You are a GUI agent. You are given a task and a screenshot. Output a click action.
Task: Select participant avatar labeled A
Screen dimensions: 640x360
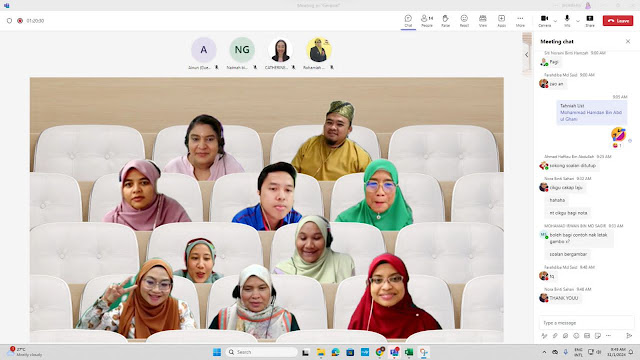click(x=203, y=50)
